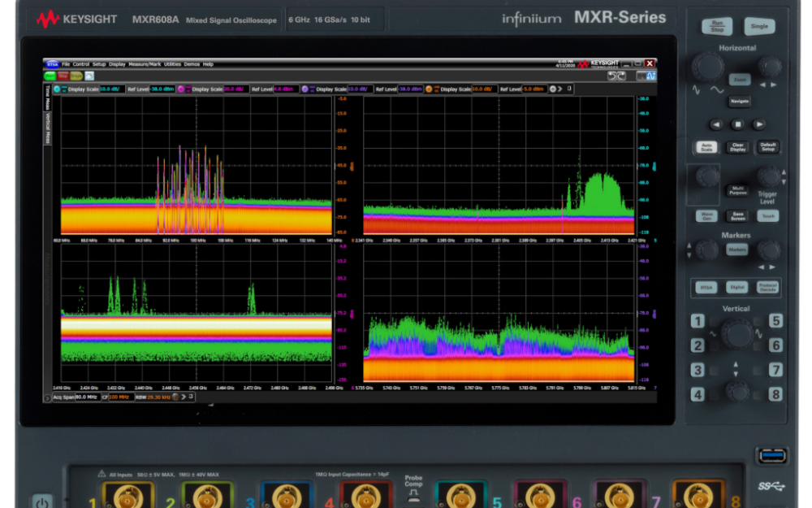Click the hardware Zoom key
The width and height of the screenshot is (812, 508).
tap(740, 80)
